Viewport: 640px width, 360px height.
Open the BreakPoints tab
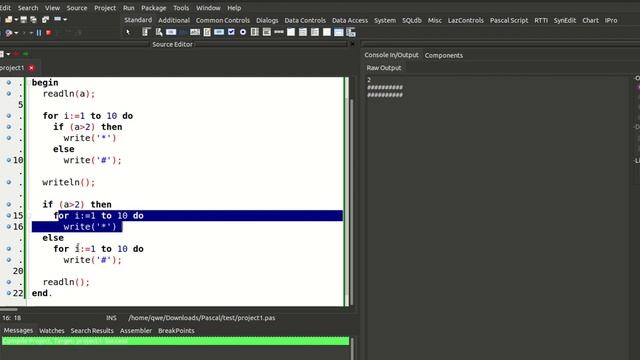pyautogui.click(x=176, y=331)
